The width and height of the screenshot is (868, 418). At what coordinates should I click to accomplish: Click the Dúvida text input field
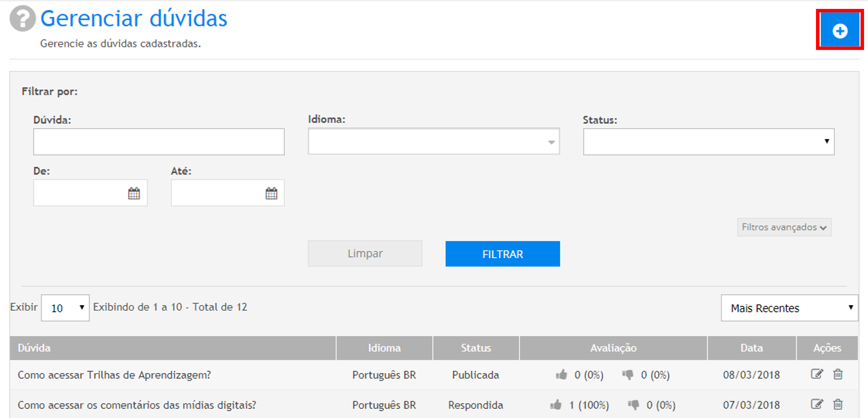point(158,142)
